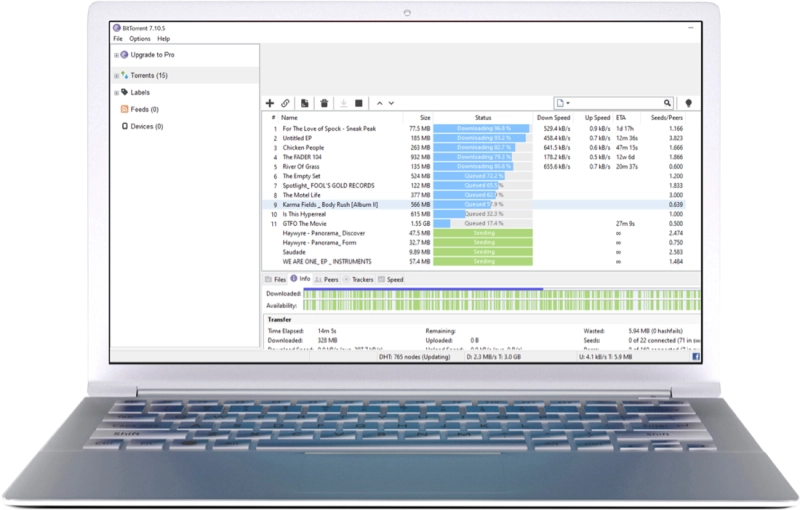This screenshot has height=510, width=800.
Task: Click the Downloaded pieces bar
Action: point(502,294)
